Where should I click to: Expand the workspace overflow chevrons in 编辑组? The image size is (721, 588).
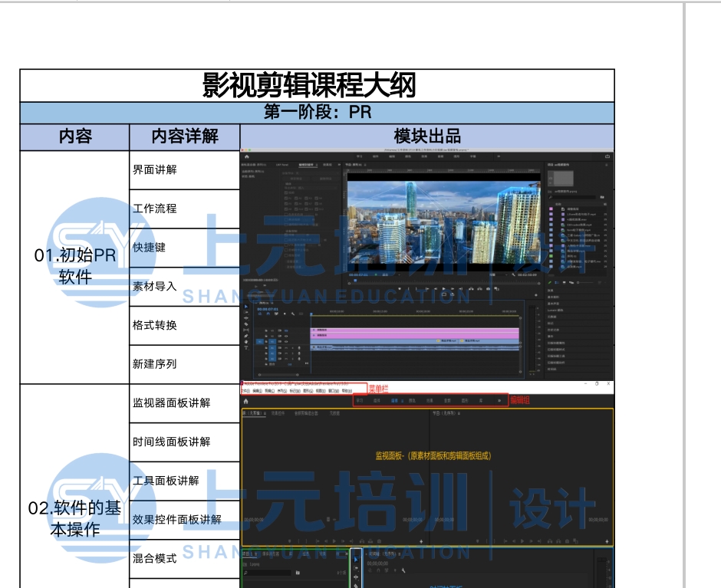tap(500, 400)
